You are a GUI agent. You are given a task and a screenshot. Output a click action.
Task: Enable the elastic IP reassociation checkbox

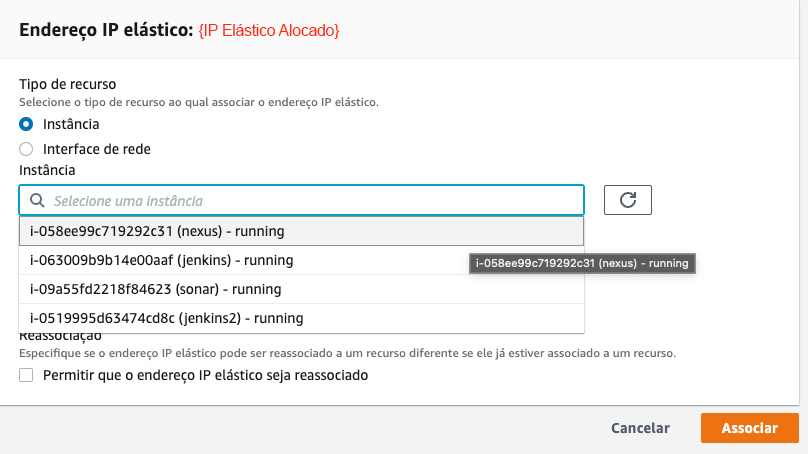click(x=26, y=376)
